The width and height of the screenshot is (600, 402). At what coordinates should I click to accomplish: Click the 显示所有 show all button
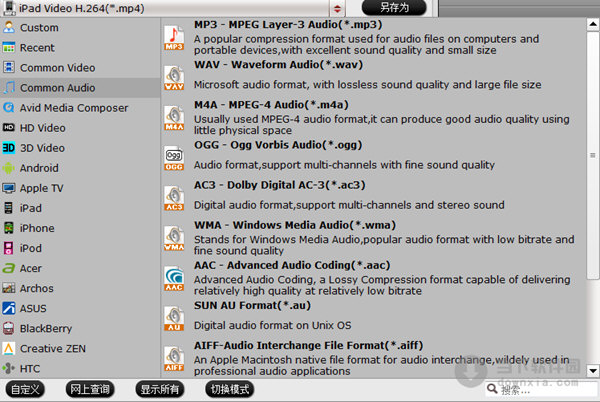click(160, 389)
